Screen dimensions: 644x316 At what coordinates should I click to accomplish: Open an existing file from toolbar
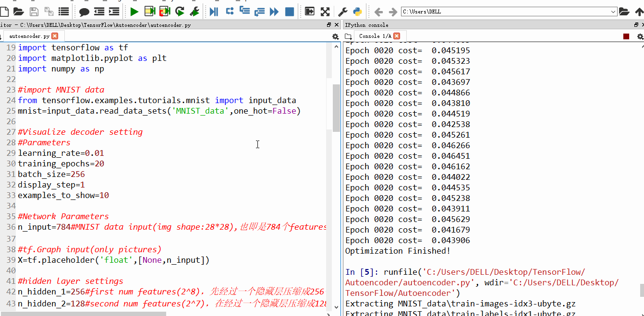18,12
